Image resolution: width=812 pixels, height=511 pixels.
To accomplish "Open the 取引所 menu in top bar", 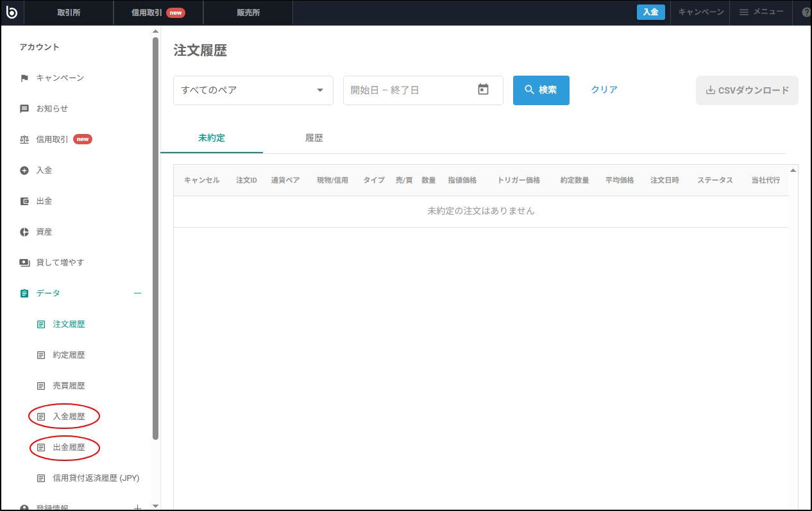I will (x=69, y=12).
